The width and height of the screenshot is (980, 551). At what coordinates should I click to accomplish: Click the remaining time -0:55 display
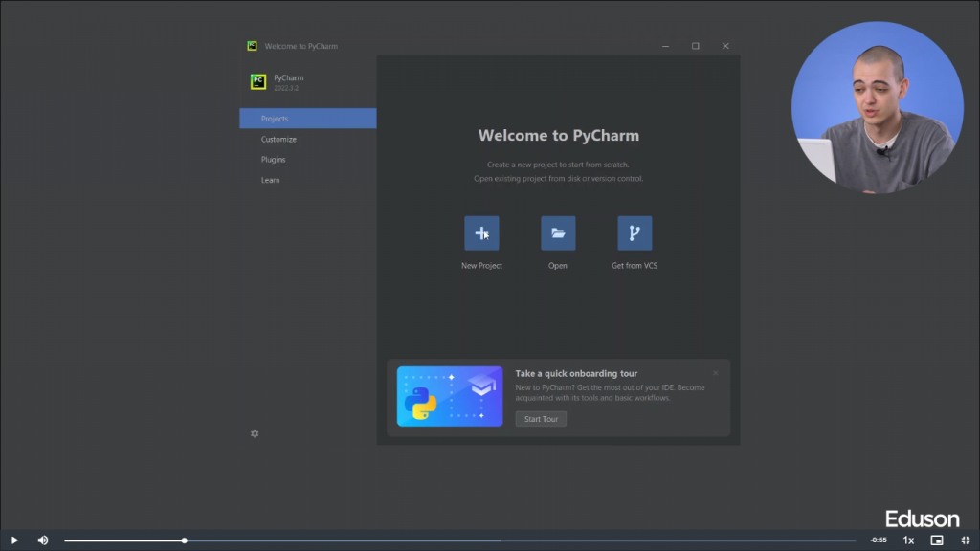(879, 540)
